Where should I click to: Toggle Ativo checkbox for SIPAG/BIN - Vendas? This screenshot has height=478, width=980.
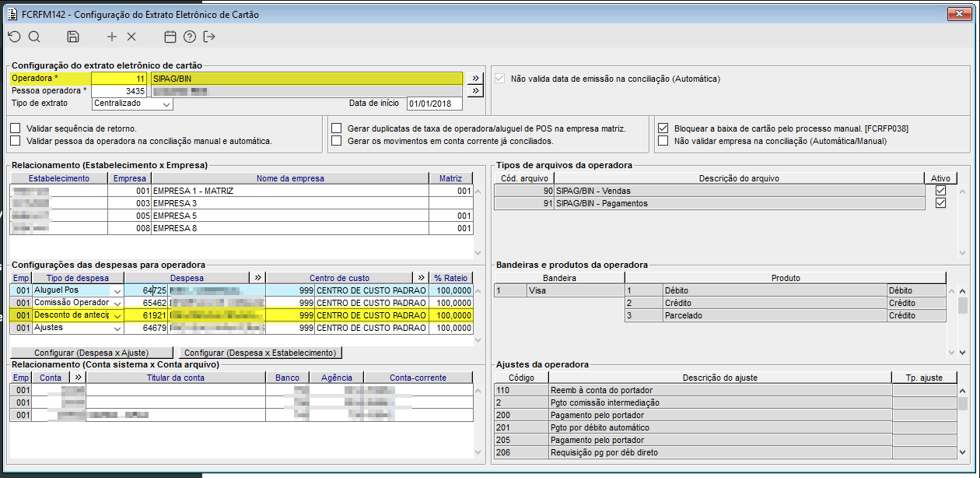tap(941, 191)
